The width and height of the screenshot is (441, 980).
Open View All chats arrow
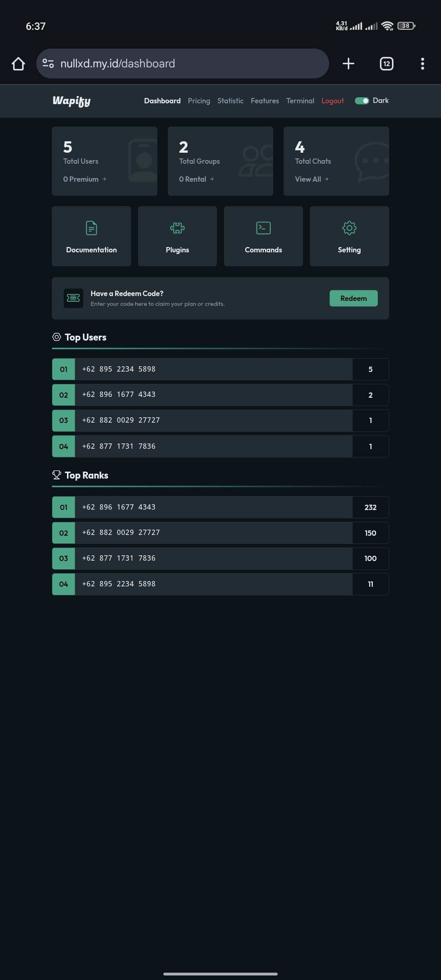coord(326,179)
